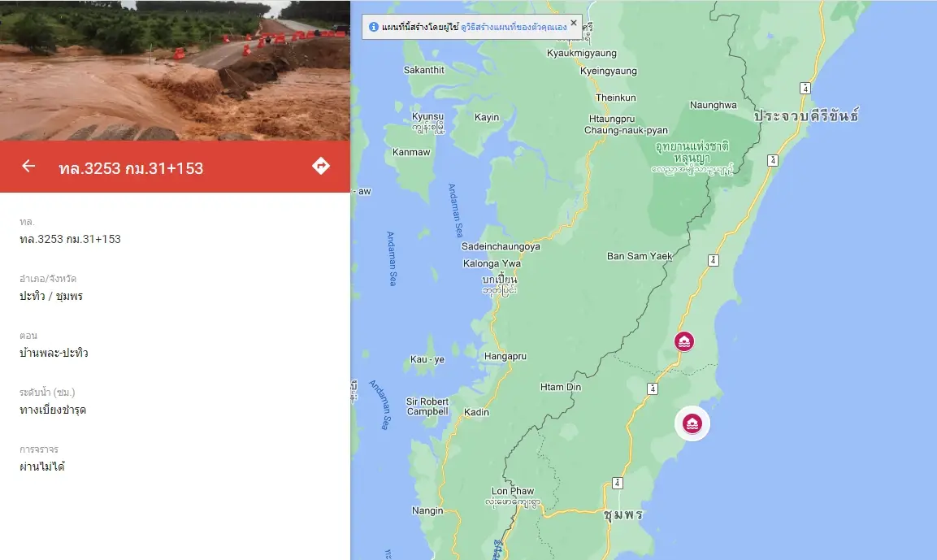Click the title ทล.3253 กม.31+153 in the red header
Image resolution: width=937 pixels, height=560 pixels.
coord(131,168)
